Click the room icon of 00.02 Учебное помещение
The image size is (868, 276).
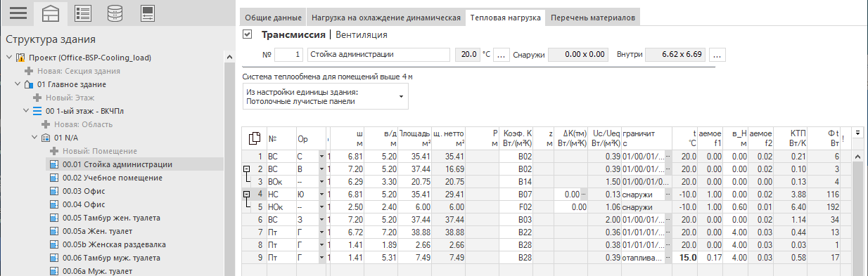(x=54, y=178)
